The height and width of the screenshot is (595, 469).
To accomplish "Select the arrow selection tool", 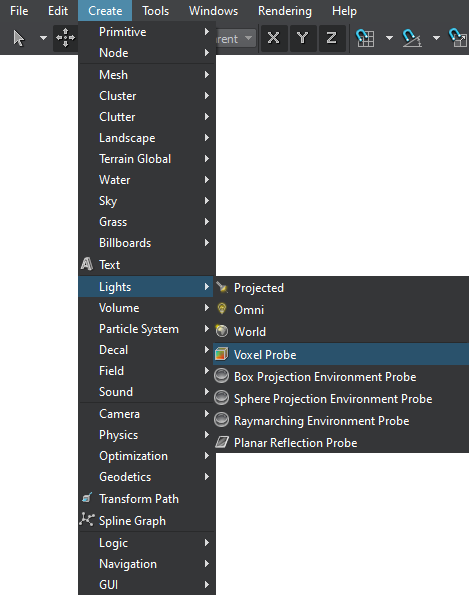I will [19, 38].
